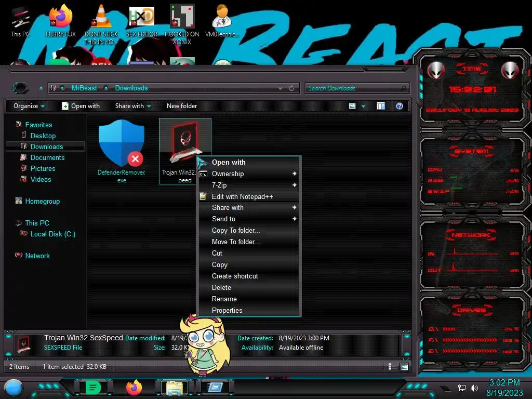Image resolution: width=532 pixels, height=399 pixels.
Task: Click the search magnifier icon
Action: tap(403, 88)
